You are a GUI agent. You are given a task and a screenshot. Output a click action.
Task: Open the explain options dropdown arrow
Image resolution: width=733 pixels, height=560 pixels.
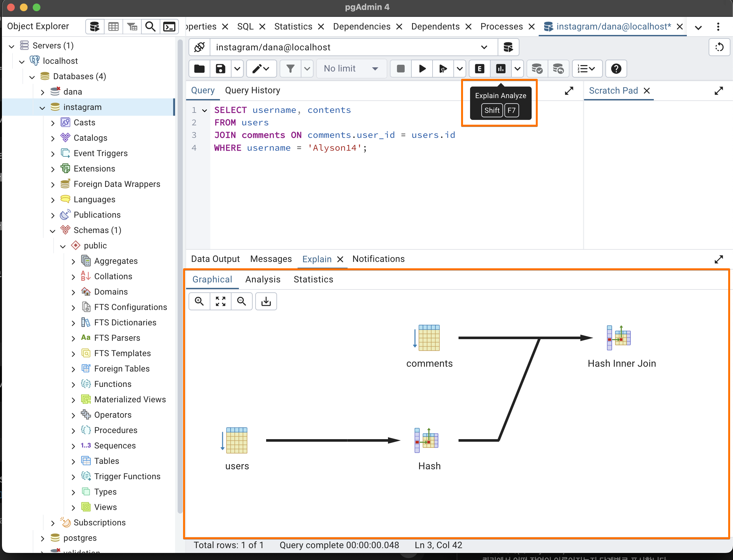(x=517, y=69)
